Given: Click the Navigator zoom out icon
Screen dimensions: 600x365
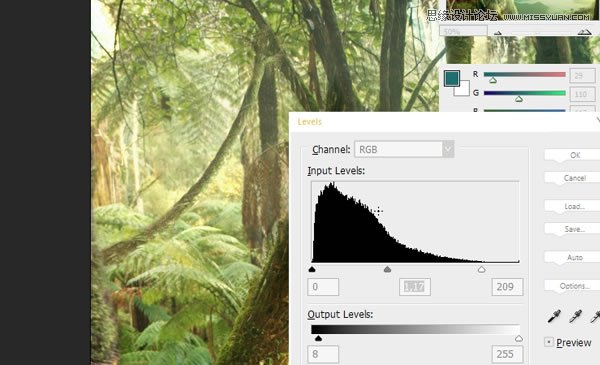Looking at the screenshot, I should [497, 33].
